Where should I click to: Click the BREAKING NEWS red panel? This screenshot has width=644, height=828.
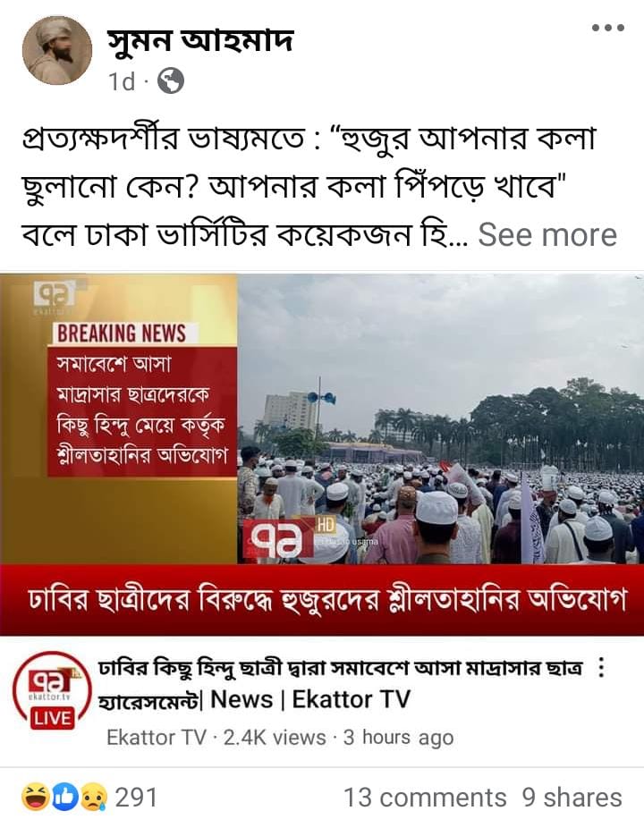[x=141, y=401]
